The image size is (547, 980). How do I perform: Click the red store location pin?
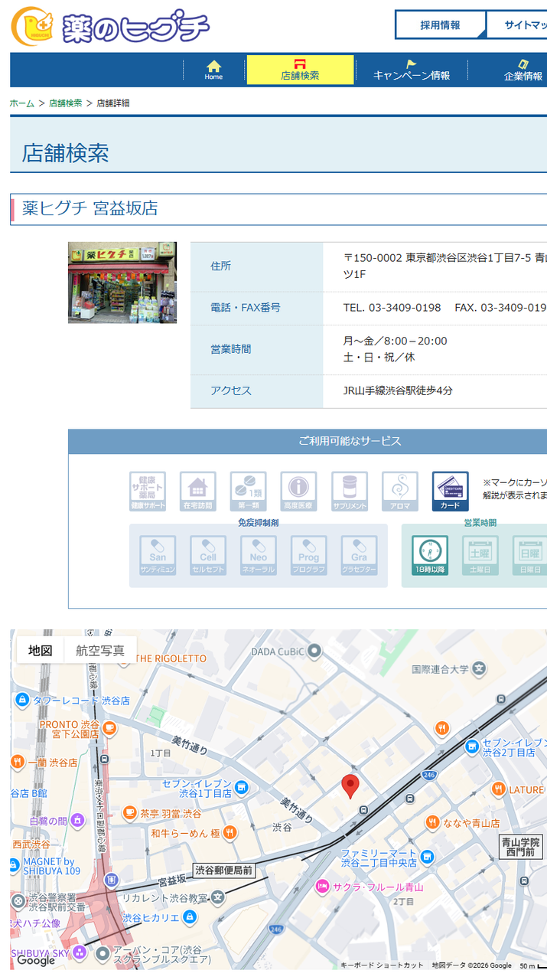pyautogui.click(x=350, y=786)
